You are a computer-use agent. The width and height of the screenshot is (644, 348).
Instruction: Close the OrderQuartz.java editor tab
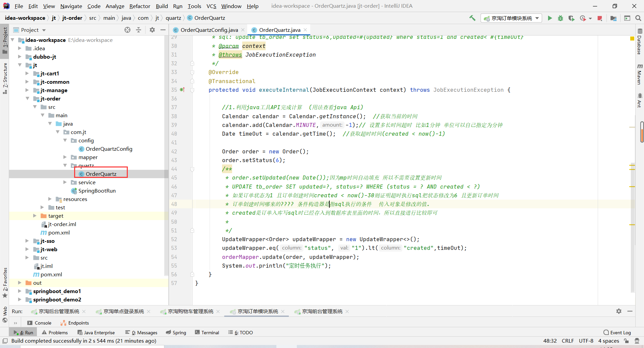pos(305,30)
